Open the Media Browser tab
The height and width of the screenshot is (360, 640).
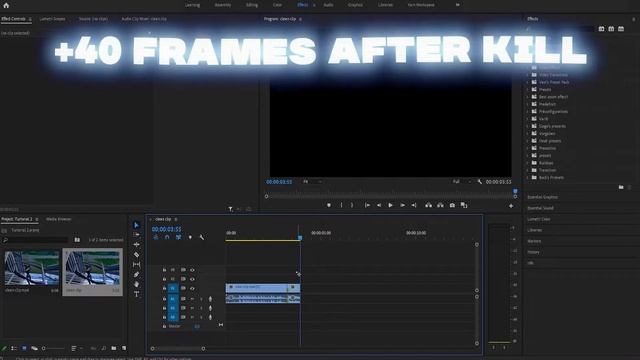[58, 219]
